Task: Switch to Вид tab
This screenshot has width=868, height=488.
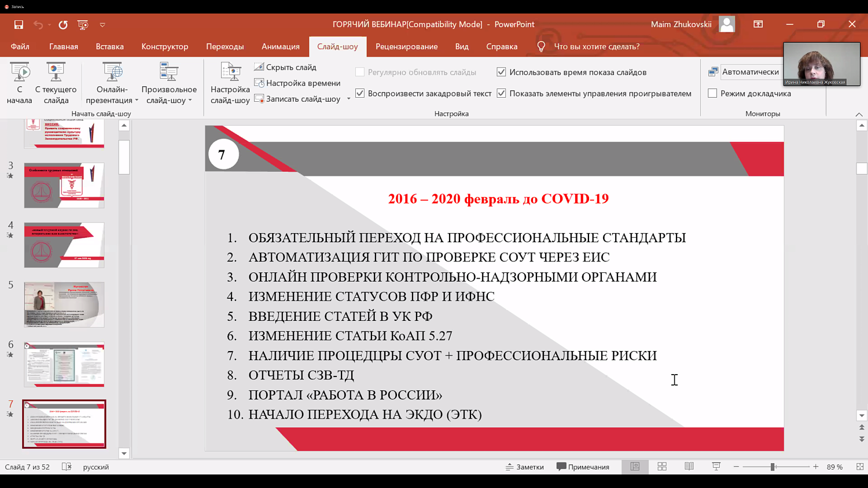Action: 462,46
